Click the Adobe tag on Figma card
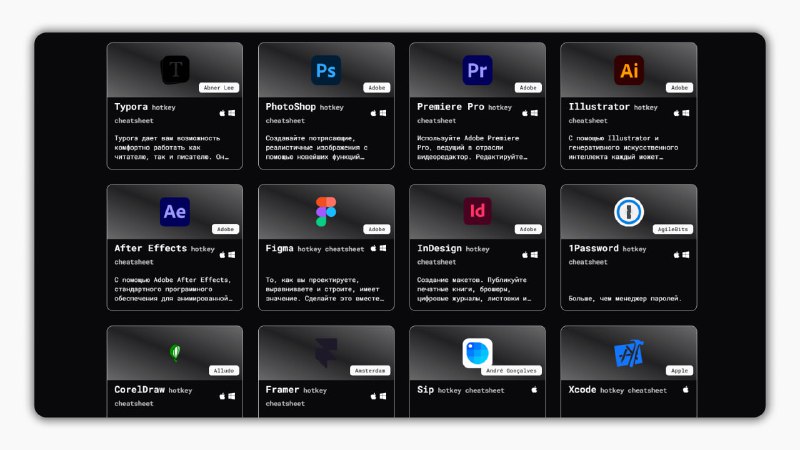 pos(377,229)
